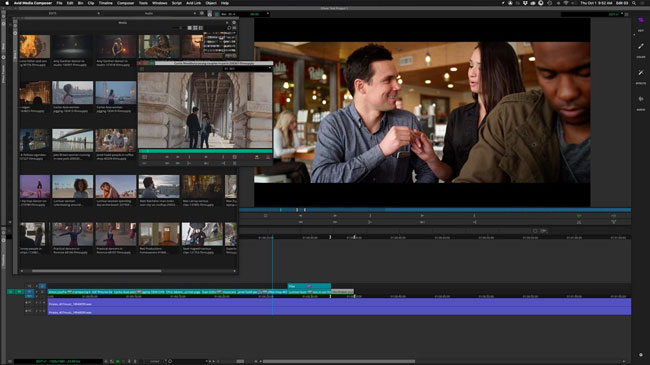Open the Bin menu
This screenshot has height=365, width=650.
point(80,3)
